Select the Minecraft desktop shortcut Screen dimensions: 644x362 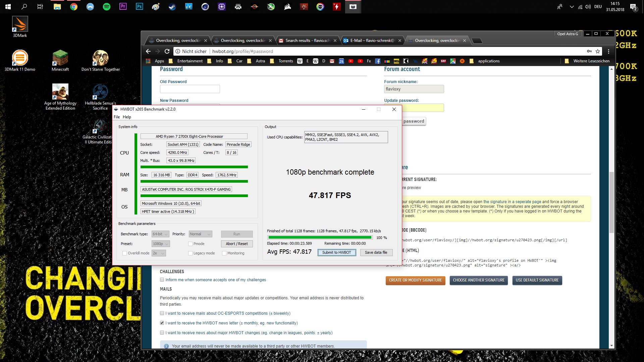coord(60,60)
